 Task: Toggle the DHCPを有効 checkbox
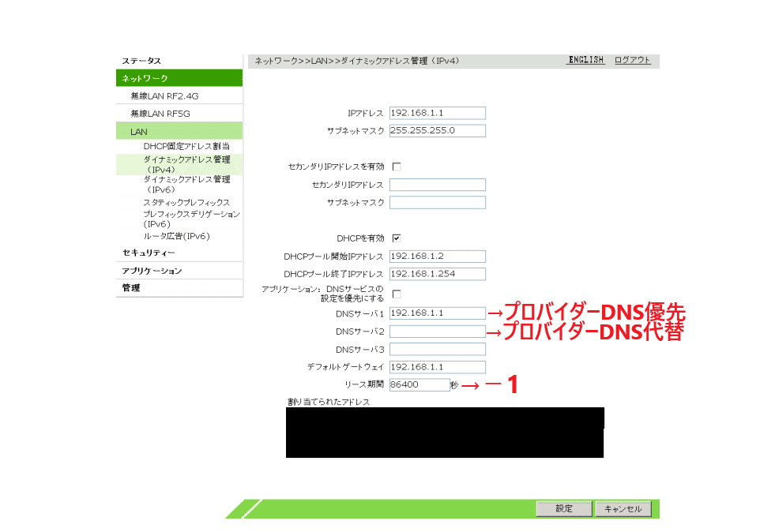click(x=397, y=238)
